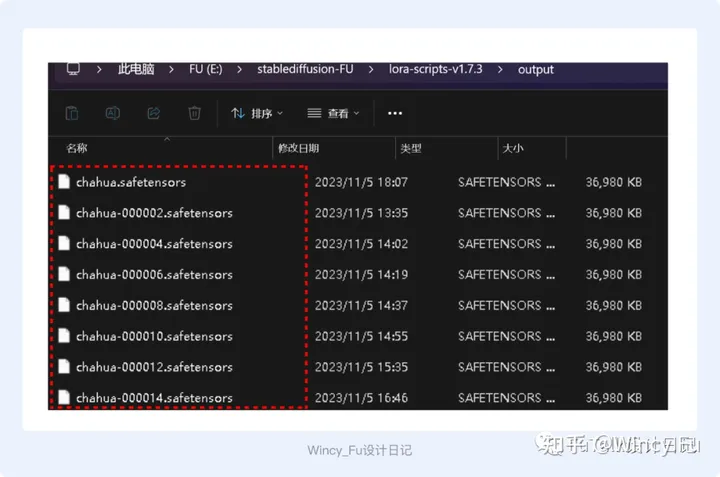The image size is (720, 477).
Task: Select file chahua-000010.safetensors
Action: pyautogui.click(x=154, y=337)
